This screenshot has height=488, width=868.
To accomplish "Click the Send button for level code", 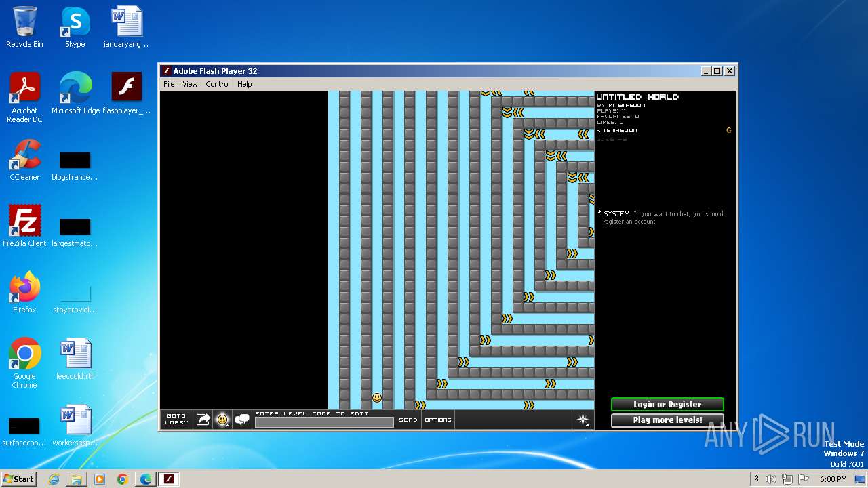I will (408, 420).
